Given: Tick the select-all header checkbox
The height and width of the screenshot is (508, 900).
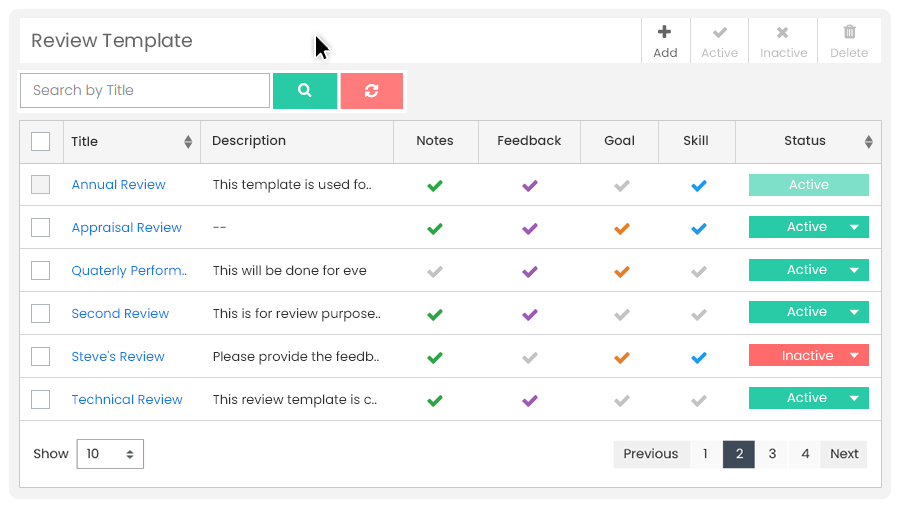Looking at the screenshot, I should tap(40, 141).
